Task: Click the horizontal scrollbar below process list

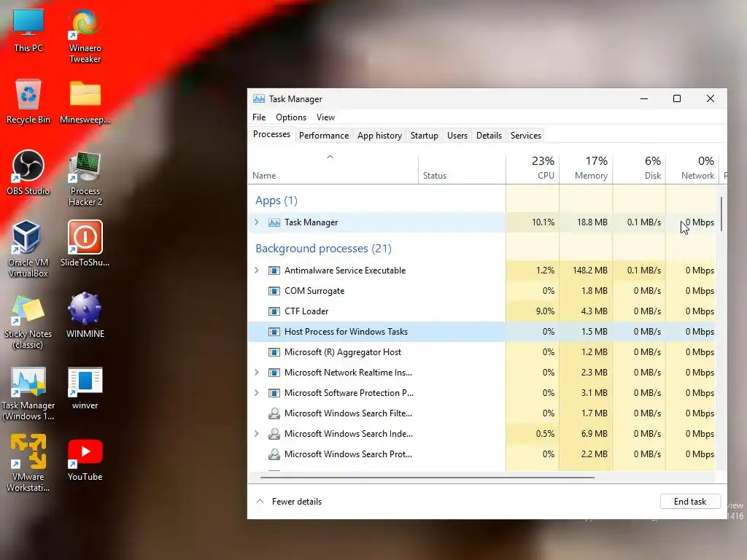Action: 427,477
